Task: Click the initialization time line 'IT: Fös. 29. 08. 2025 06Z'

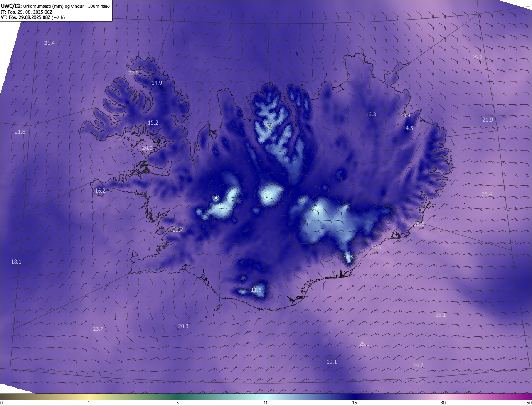Action: coord(26,12)
